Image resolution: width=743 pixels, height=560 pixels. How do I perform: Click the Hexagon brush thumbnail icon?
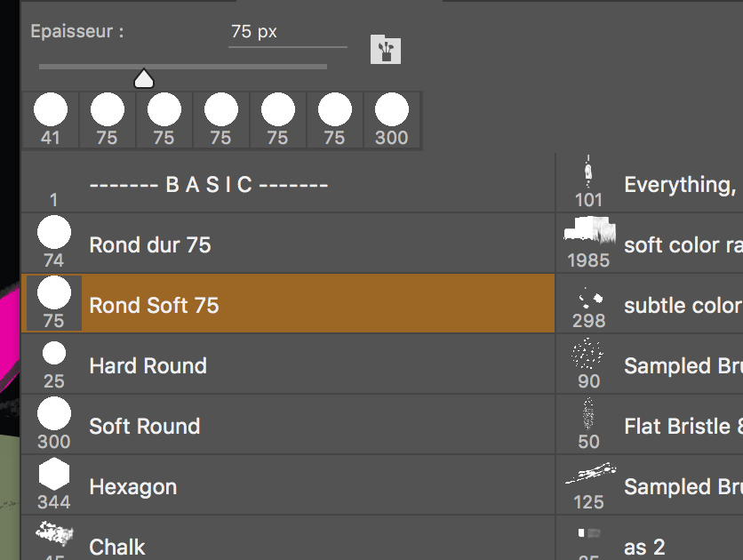pyautogui.click(x=54, y=476)
